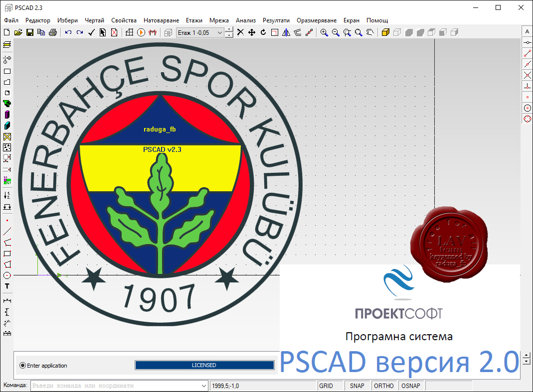Click the intersection snap X icon
The image size is (533, 392).
click(x=527, y=75)
